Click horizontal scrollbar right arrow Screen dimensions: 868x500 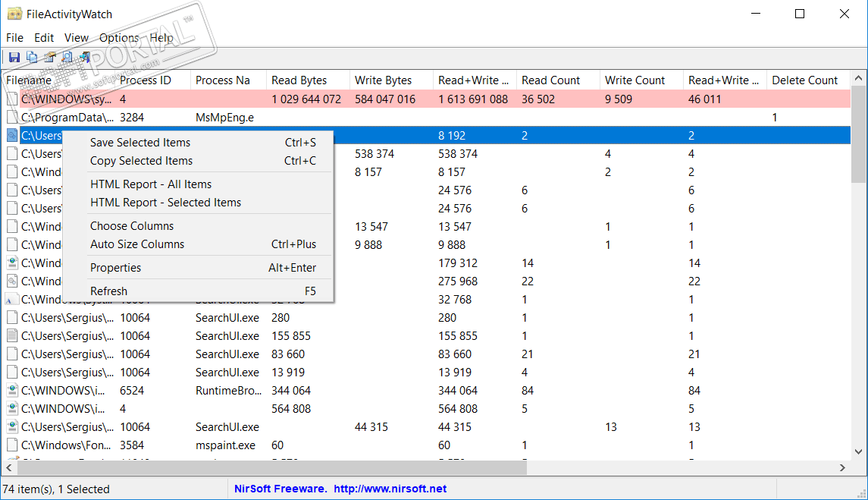pos(842,468)
